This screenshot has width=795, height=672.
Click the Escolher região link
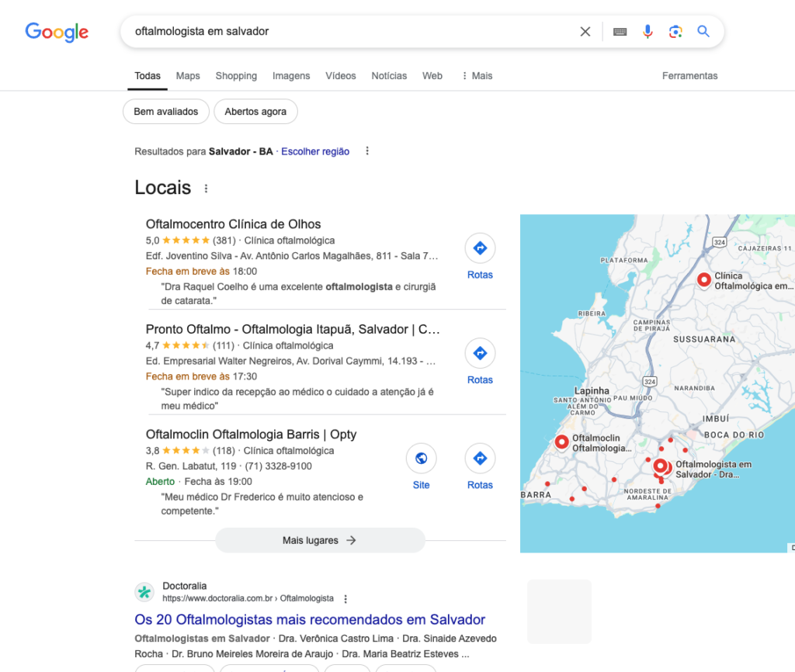315,151
